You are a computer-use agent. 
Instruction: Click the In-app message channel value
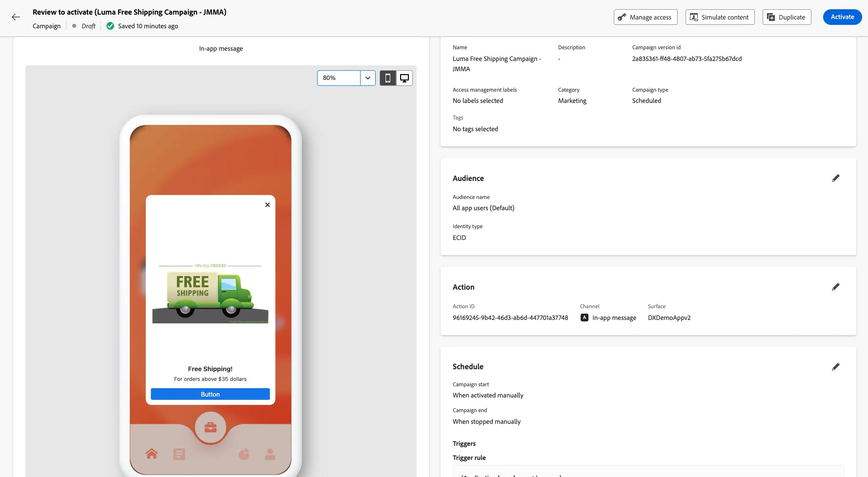[x=614, y=318]
